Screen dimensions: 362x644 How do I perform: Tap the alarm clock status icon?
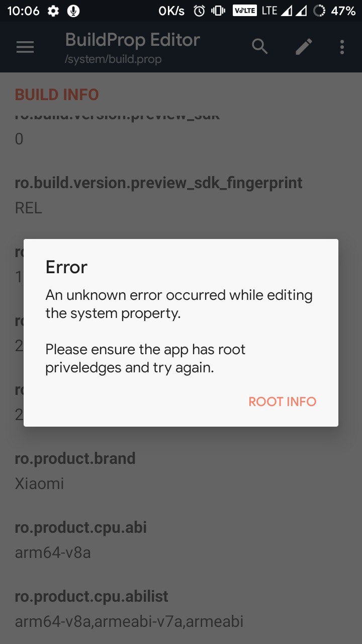[199, 11]
